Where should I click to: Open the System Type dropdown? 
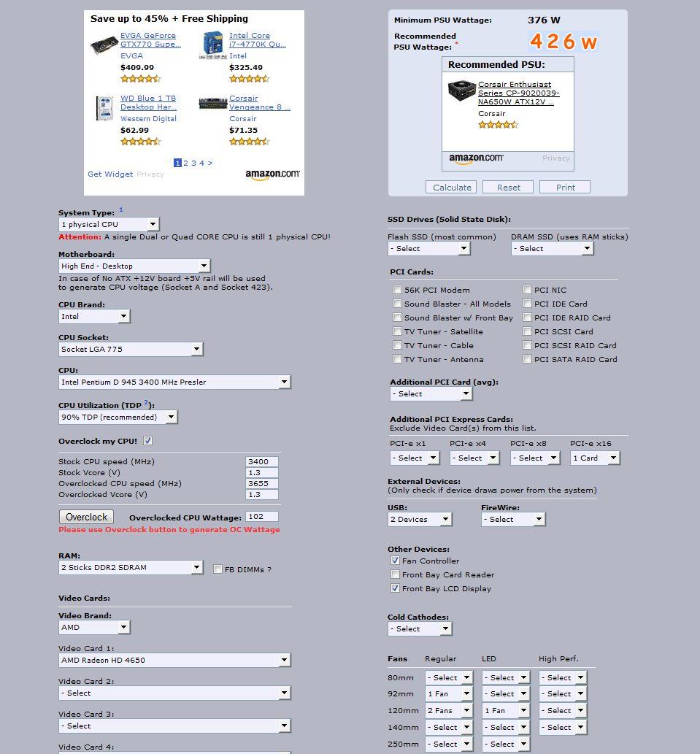[x=109, y=224]
